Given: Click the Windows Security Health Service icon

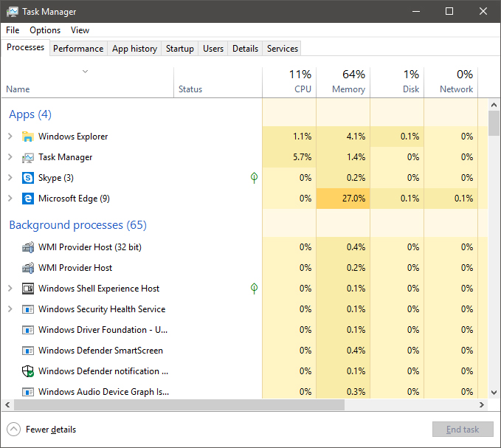Looking at the screenshot, I should [x=28, y=309].
